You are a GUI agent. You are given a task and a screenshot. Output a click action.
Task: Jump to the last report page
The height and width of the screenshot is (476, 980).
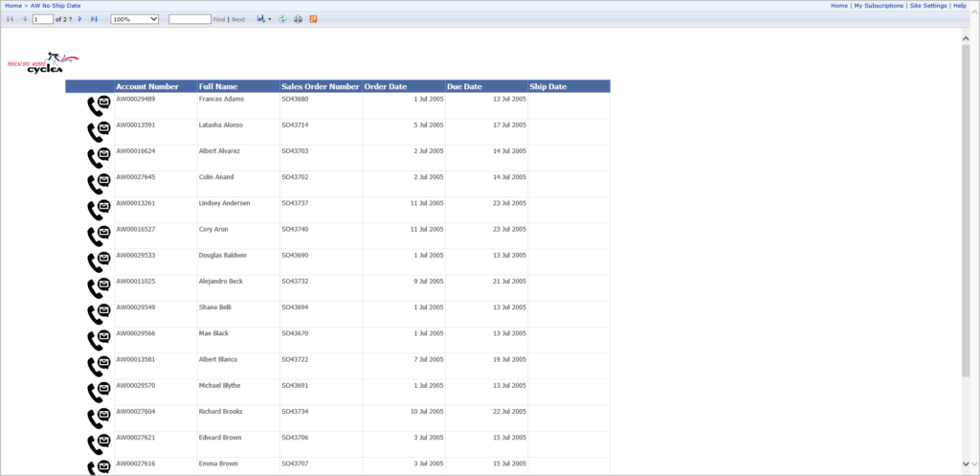click(x=95, y=19)
